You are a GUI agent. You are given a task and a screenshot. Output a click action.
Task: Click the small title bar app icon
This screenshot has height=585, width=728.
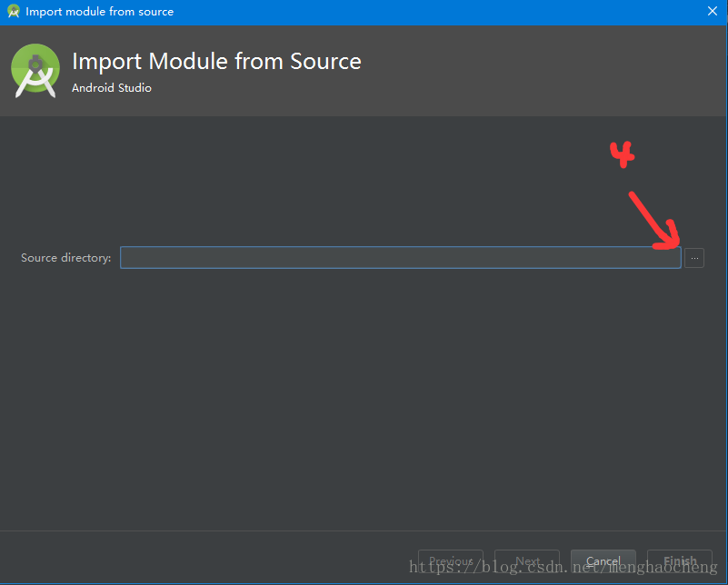click(x=14, y=11)
